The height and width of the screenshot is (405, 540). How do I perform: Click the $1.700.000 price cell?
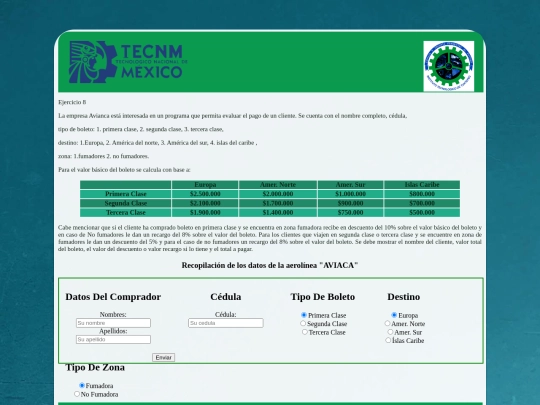278,203
